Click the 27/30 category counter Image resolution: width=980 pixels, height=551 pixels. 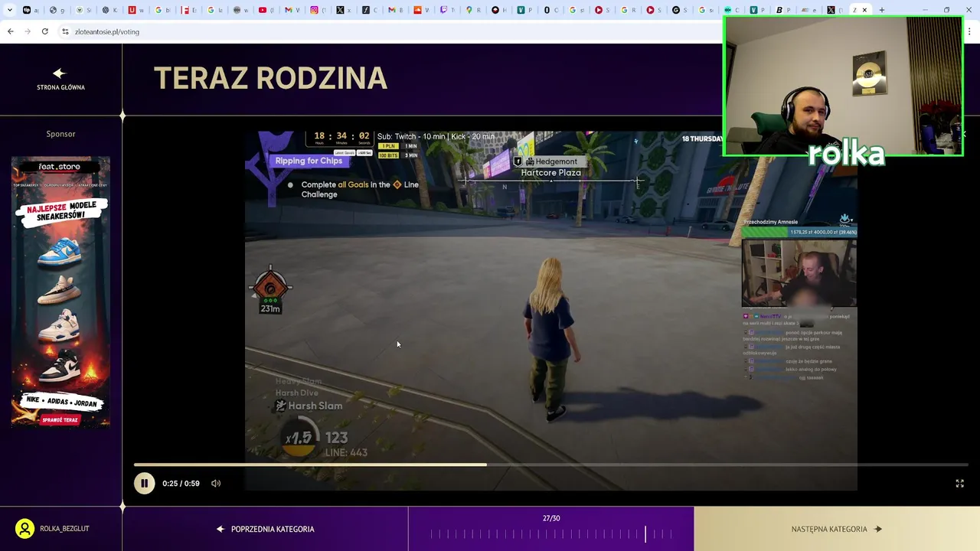[x=551, y=518]
